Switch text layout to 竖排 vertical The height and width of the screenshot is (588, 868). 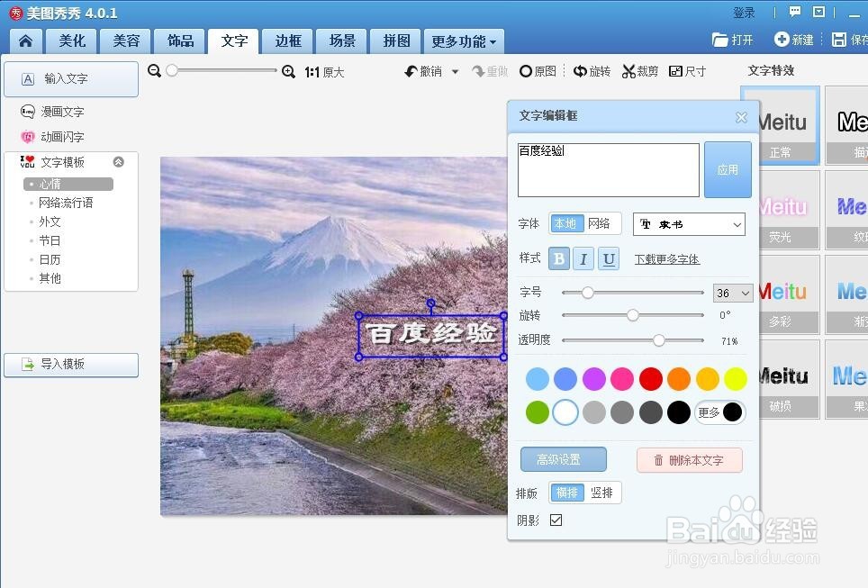click(x=601, y=493)
